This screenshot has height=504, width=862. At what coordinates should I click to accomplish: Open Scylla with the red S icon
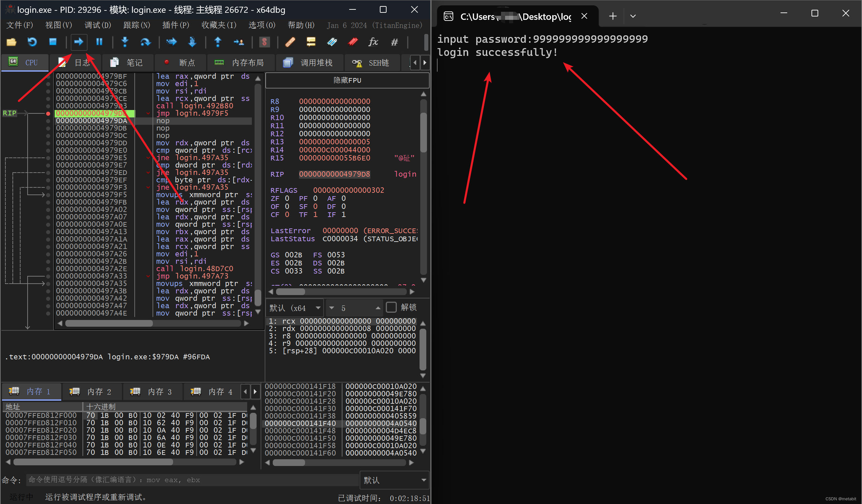[x=264, y=42]
